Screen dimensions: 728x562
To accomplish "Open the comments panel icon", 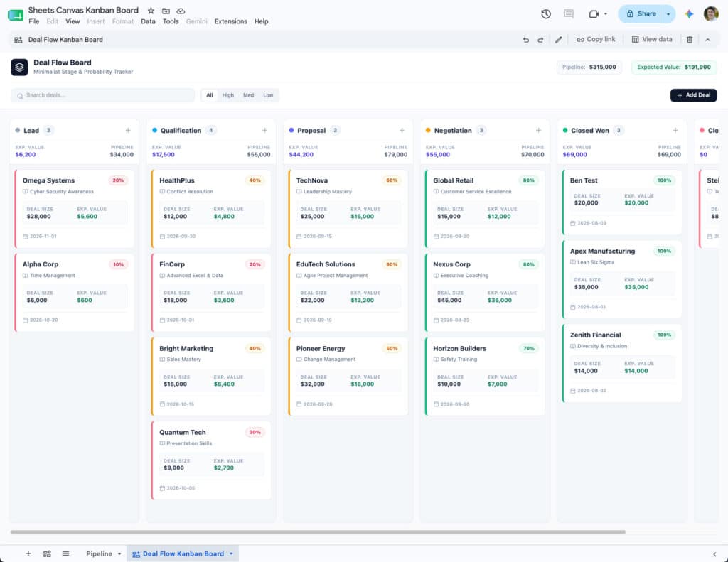I will pos(569,14).
